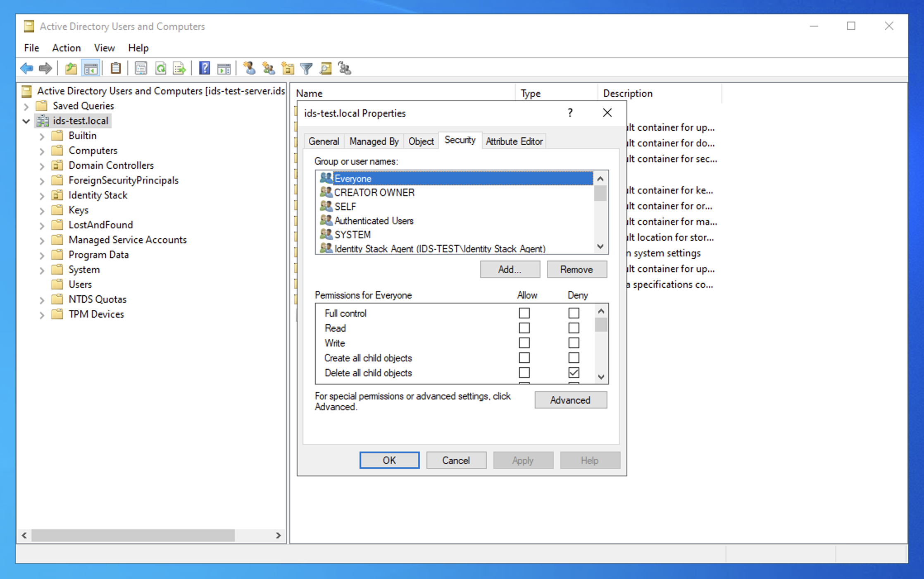Switch to the Managed By tab

click(374, 141)
